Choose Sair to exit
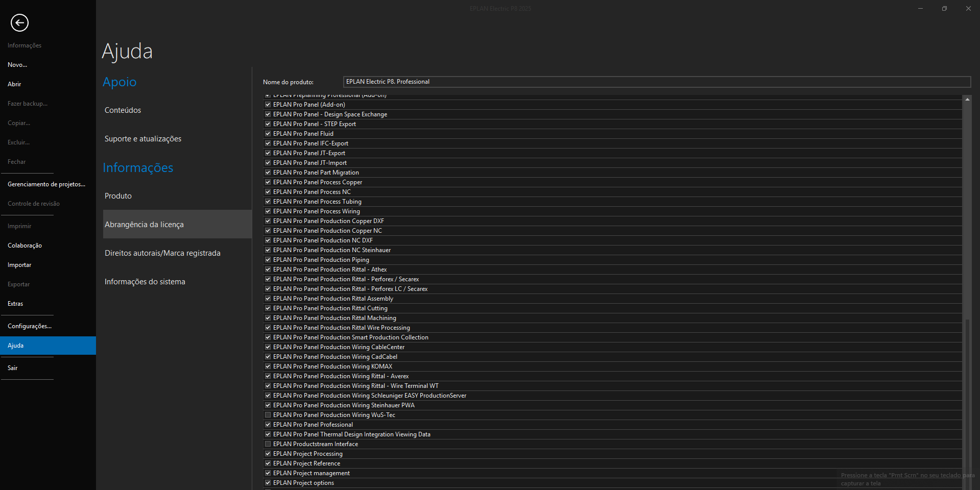Image resolution: width=980 pixels, height=490 pixels. (13, 368)
